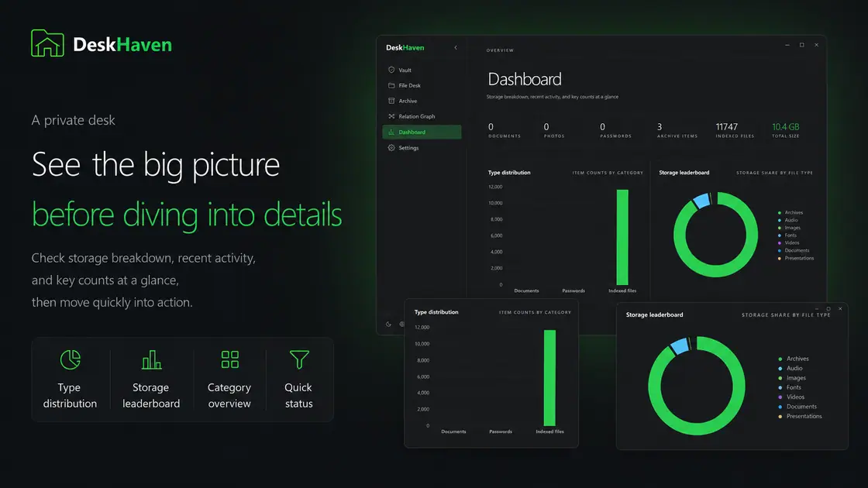Viewport: 868px width, 488px height.
Task: Click the 'A private desk' tagline
Action: 73,120
